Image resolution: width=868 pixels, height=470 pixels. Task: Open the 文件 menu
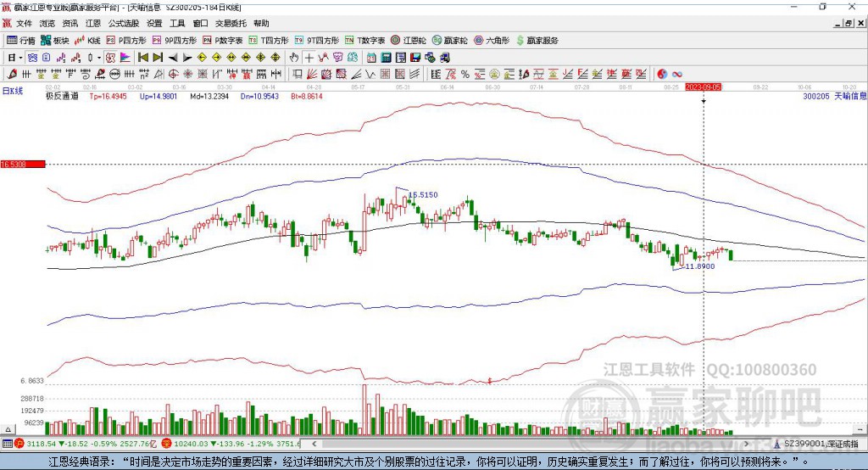point(24,23)
